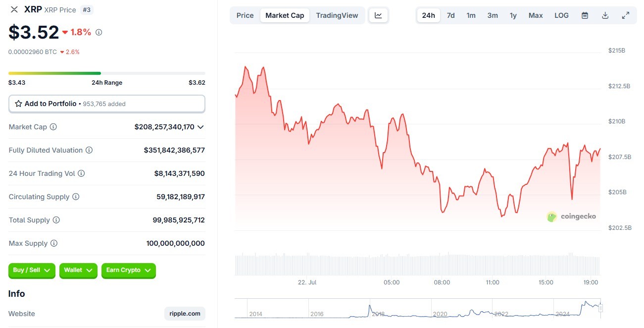Open the Wallet dropdown
The width and height of the screenshot is (644, 328).
tap(78, 271)
